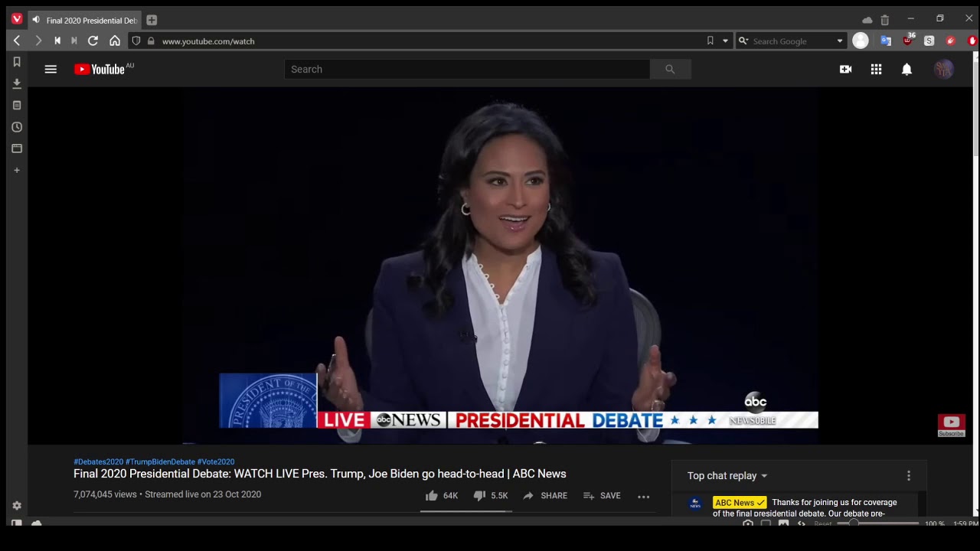This screenshot has width=980, height=551.
Task: Open the Vivaldi main menu icon
Action: 17,19
